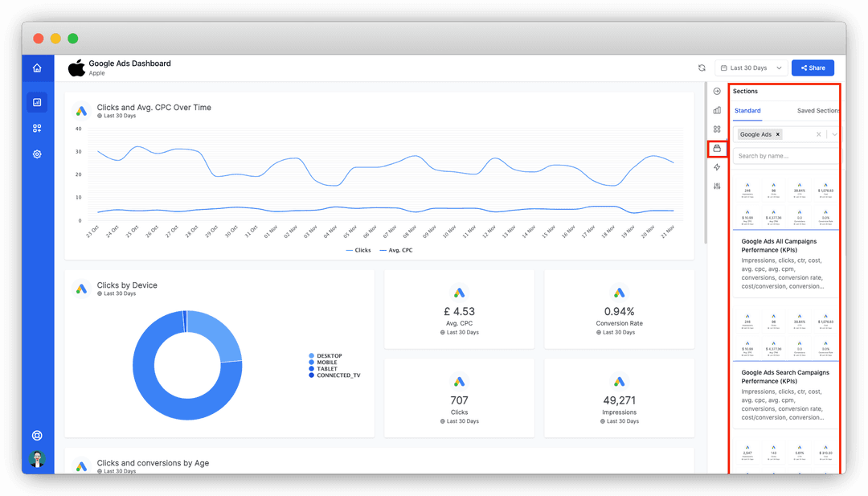Click the Share button
This screenshot has width=868, height=496.
[x=813, y=68]
